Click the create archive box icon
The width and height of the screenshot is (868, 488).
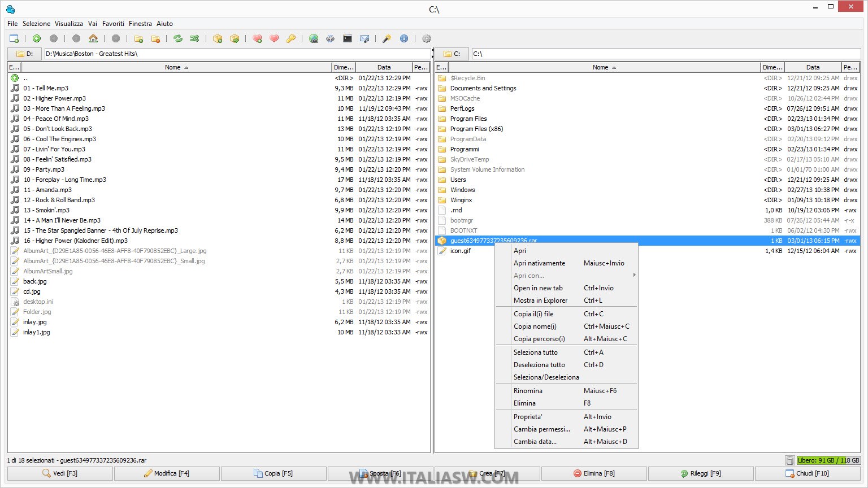218,38
